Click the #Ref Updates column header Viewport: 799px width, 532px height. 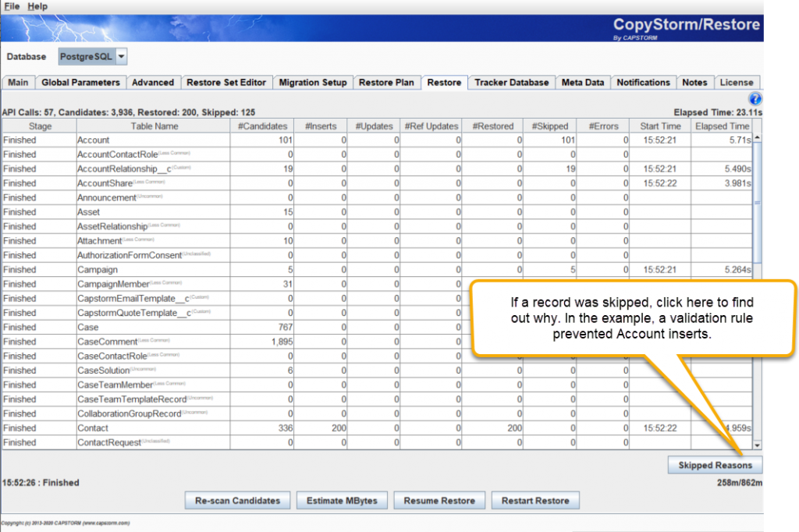[431, 126]
